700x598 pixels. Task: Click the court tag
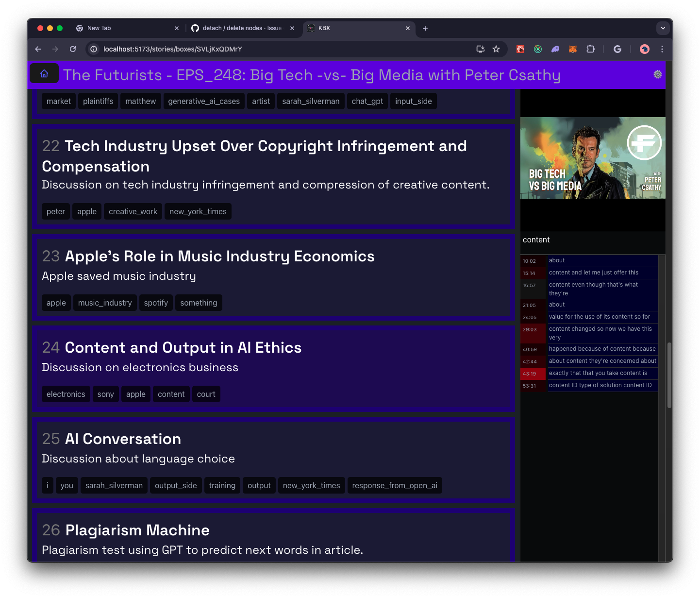[x=206, y=394]
